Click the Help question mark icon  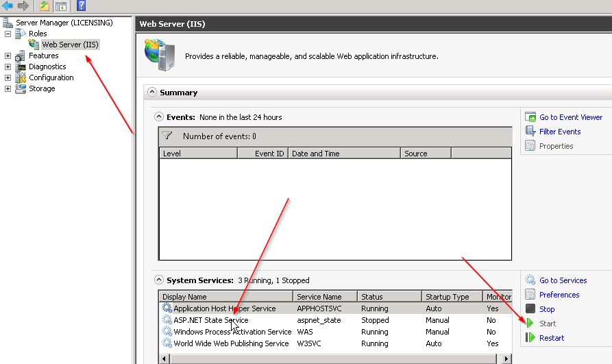point(81,5)
